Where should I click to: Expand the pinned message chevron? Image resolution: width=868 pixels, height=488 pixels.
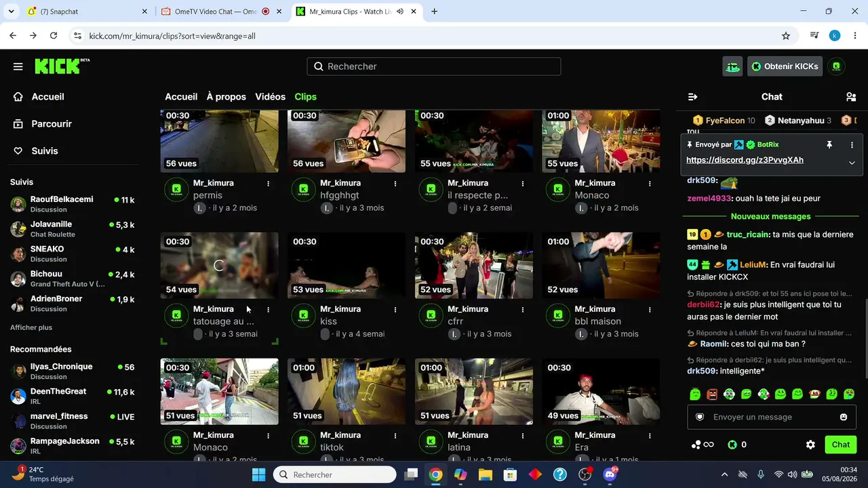click(x=852, y=163)
